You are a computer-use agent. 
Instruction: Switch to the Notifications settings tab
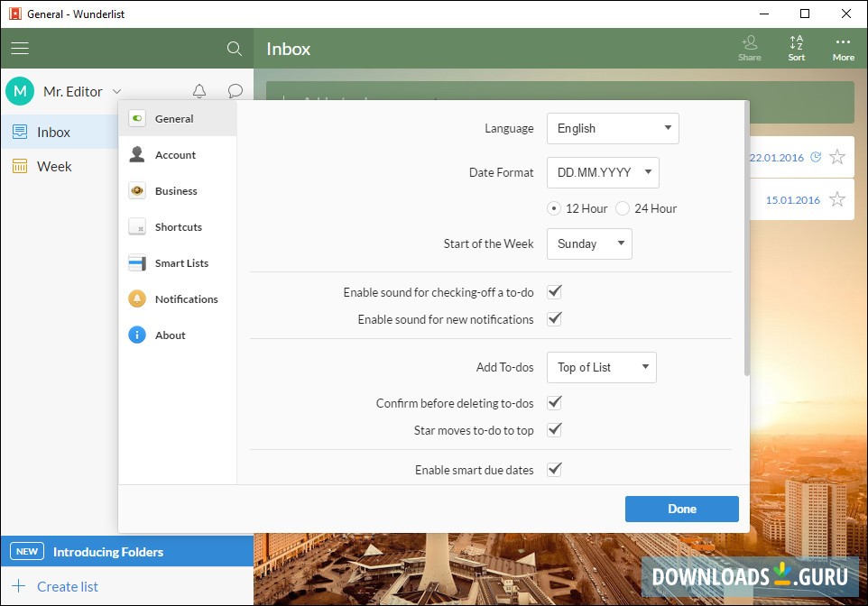point(178,298)
